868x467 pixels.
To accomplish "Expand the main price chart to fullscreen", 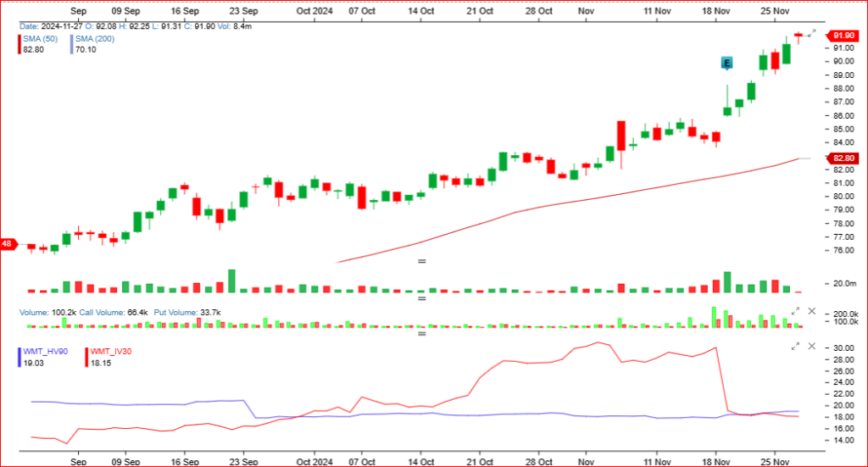I will [811, 34].
